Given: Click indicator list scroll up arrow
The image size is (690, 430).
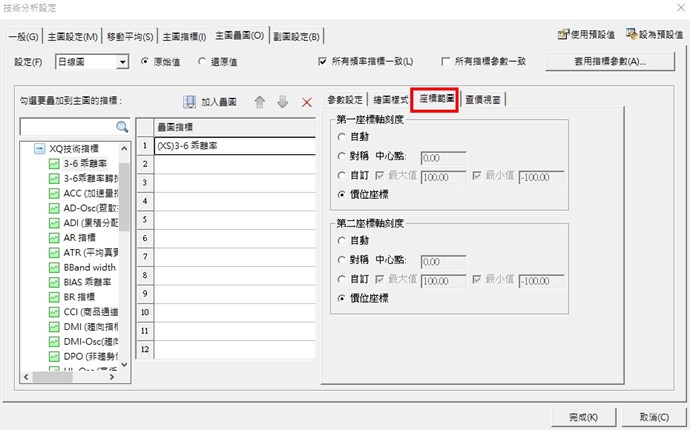Looking at the screenshot, I should pos(124,149).
